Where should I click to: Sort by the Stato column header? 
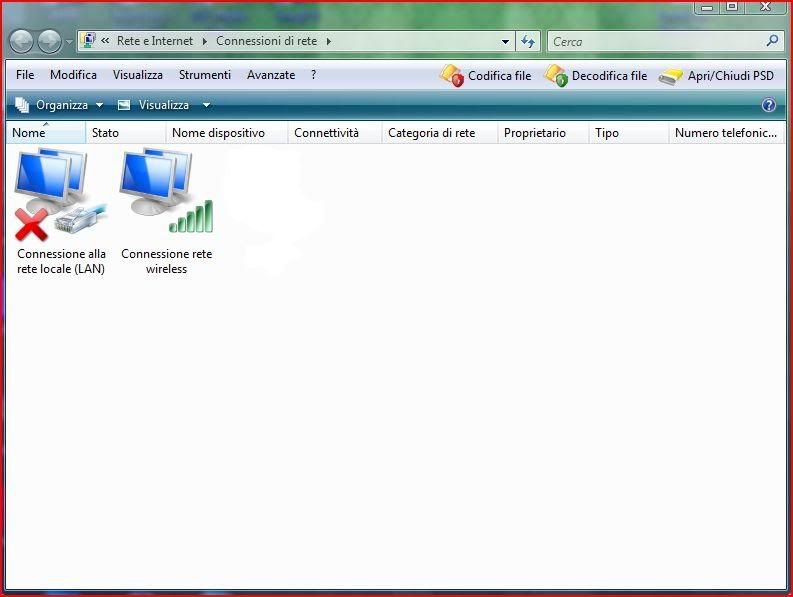coord(125,133)
